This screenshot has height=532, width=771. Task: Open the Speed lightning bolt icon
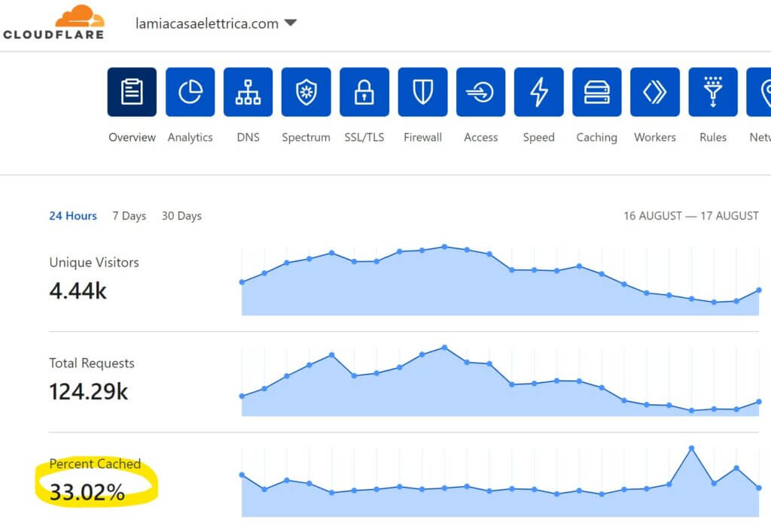coord(538,93)
